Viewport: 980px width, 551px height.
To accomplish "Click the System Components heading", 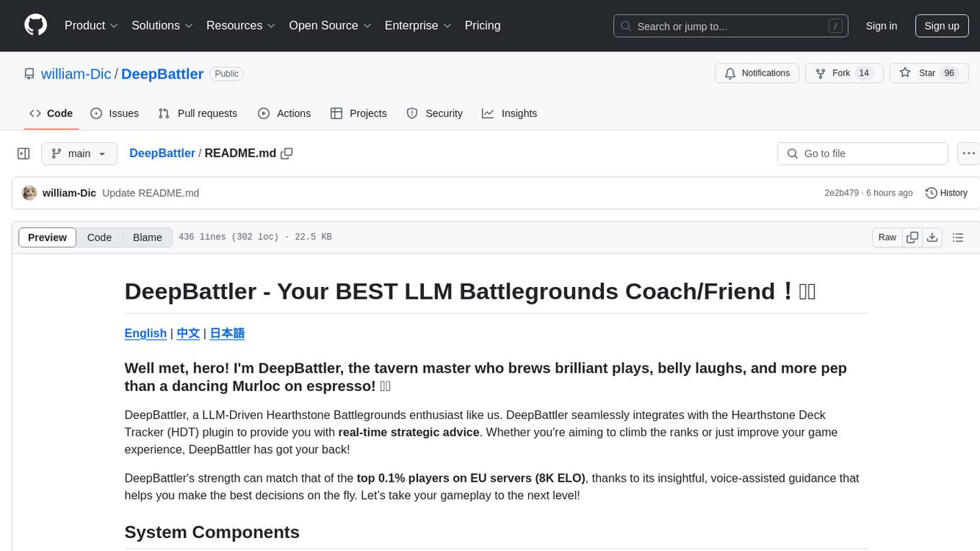I will 212,532.
